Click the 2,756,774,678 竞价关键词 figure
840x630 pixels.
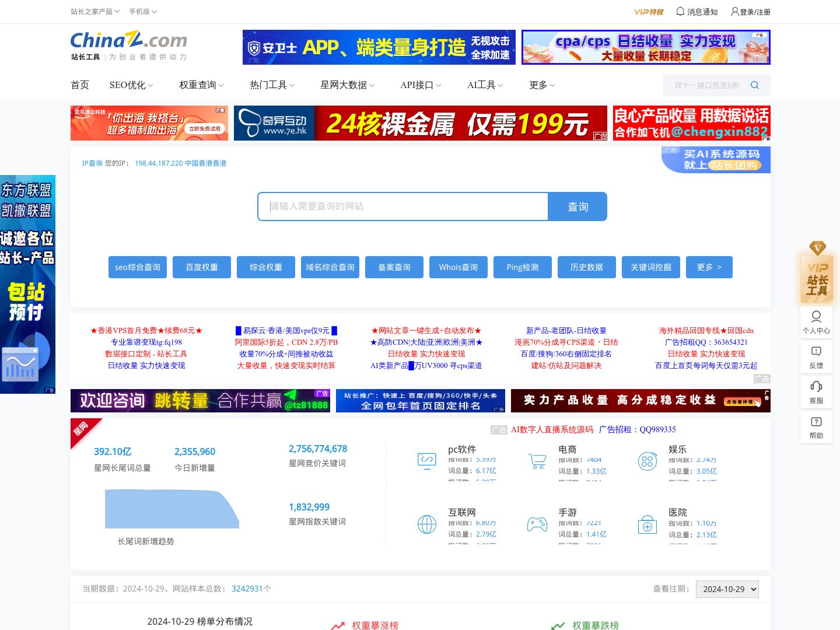coord(318,449)
